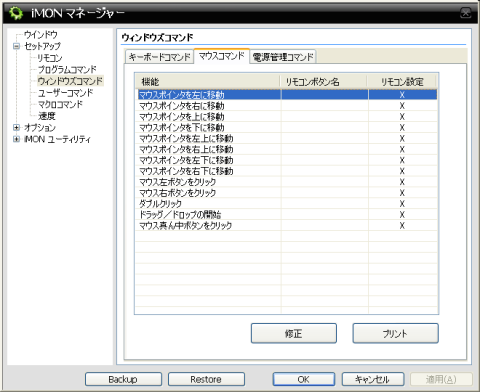Select ウィンドウズコマンド tree item
The image size is (480, 392).
tap(70, 81)
